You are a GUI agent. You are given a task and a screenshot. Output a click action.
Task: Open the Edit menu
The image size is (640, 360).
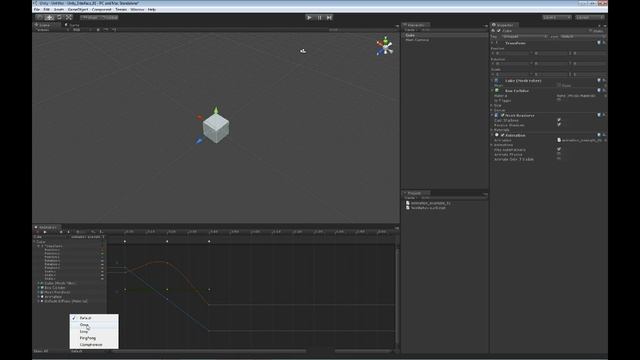[x=47, y=9]
